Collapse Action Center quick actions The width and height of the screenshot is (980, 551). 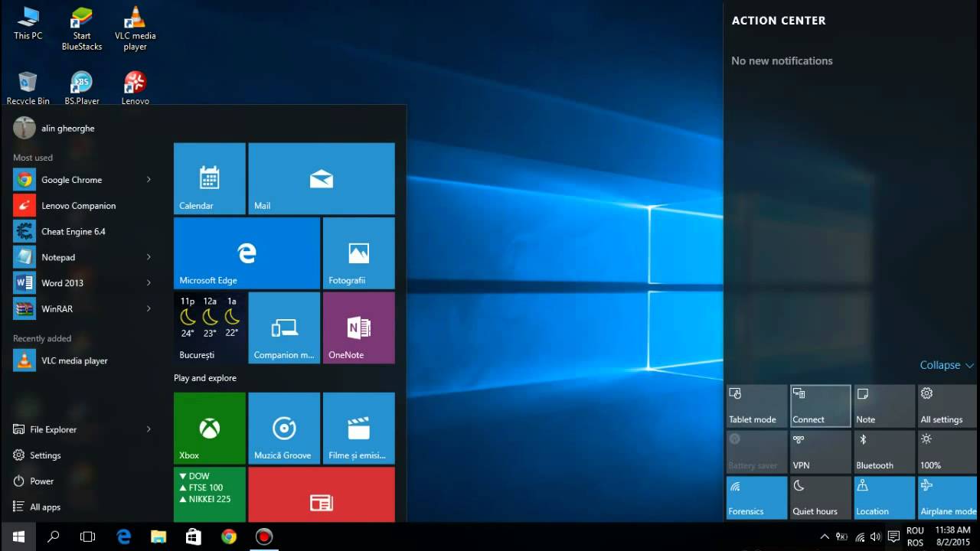click(x=946, y=365)
